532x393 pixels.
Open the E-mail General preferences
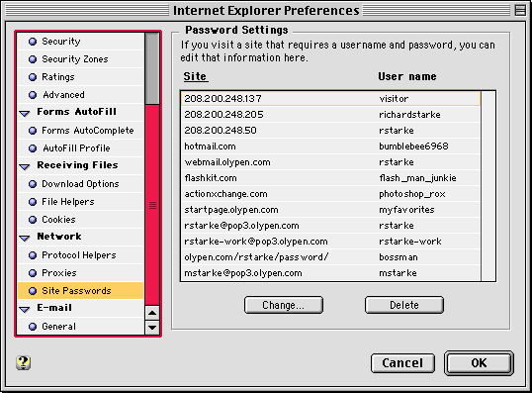(81, 327)
